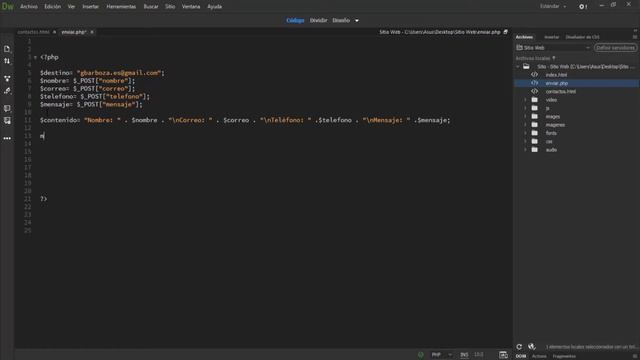The height and width of the screenshot is (360, 640).
Task: Open the Diseño view dropdown arrow
Action: click(x=357, y=20)
